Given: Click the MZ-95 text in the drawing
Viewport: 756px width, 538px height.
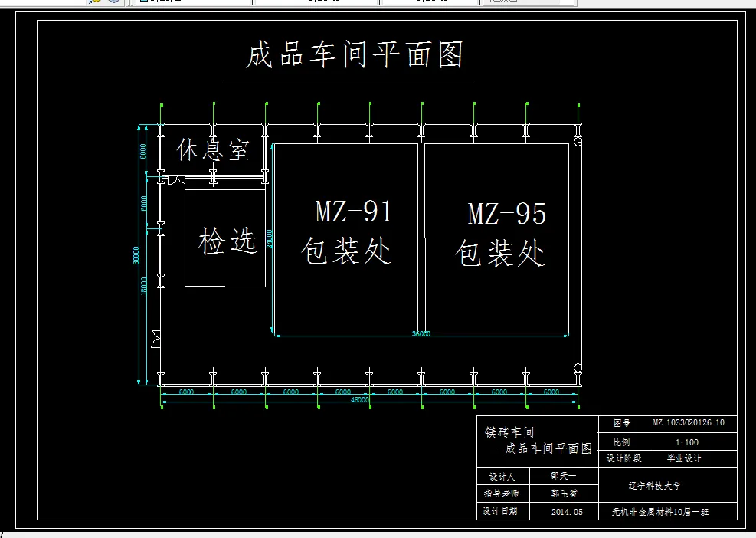Looking at the screenshot, I should [507, 213].
